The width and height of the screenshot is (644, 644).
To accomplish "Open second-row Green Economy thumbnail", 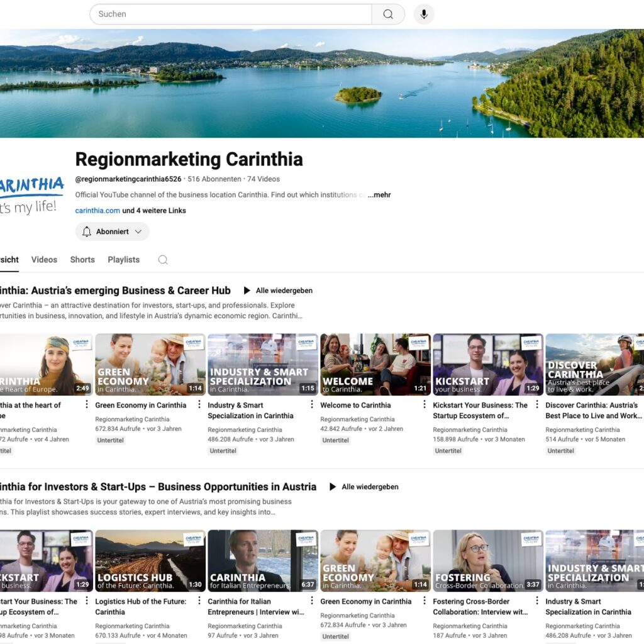I will (375, 560).
